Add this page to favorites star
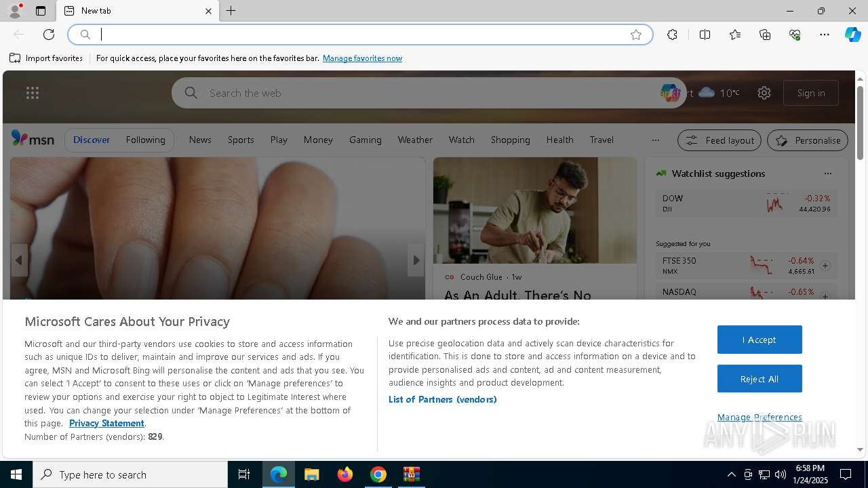868x488 pixels. point(636,35)
